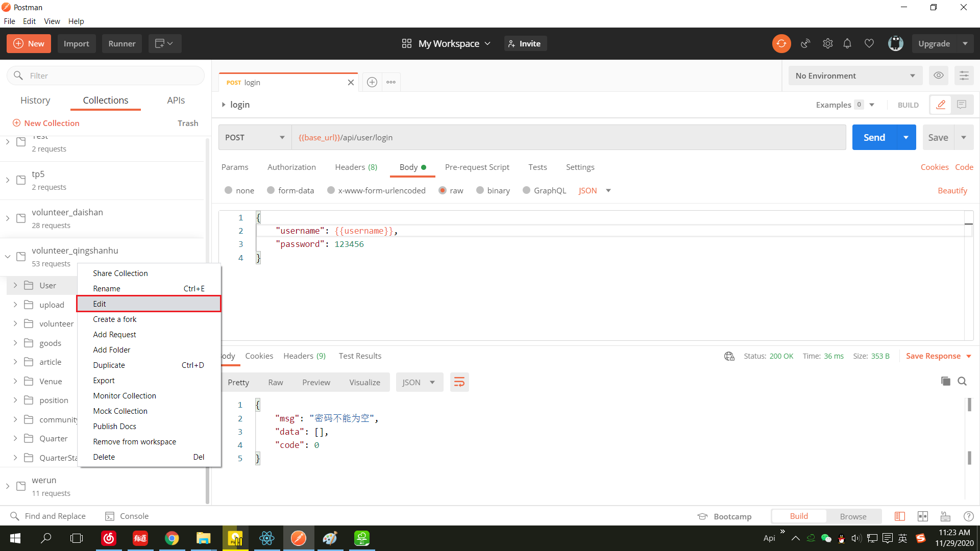
Task: Click the search response magnifier icon
Action: click(x=962, y=381)
